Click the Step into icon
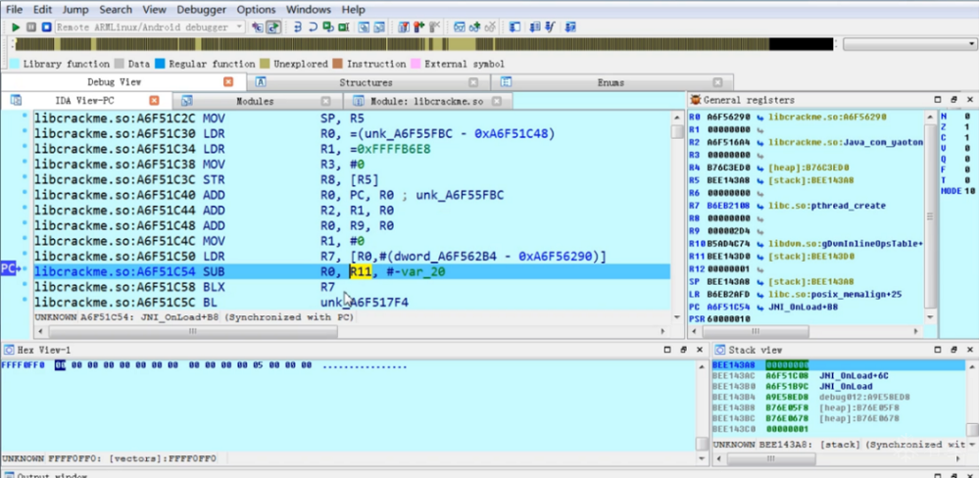 pos(298,27)
